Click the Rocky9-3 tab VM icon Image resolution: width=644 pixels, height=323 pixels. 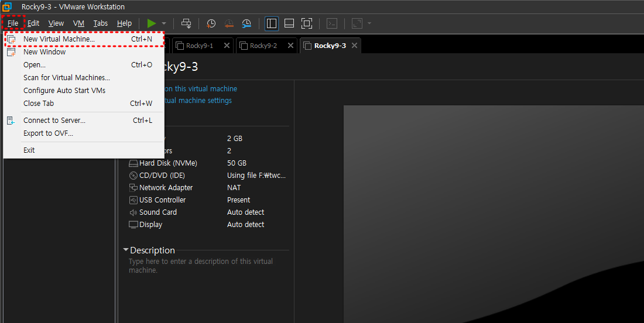[x=307, y=46]
